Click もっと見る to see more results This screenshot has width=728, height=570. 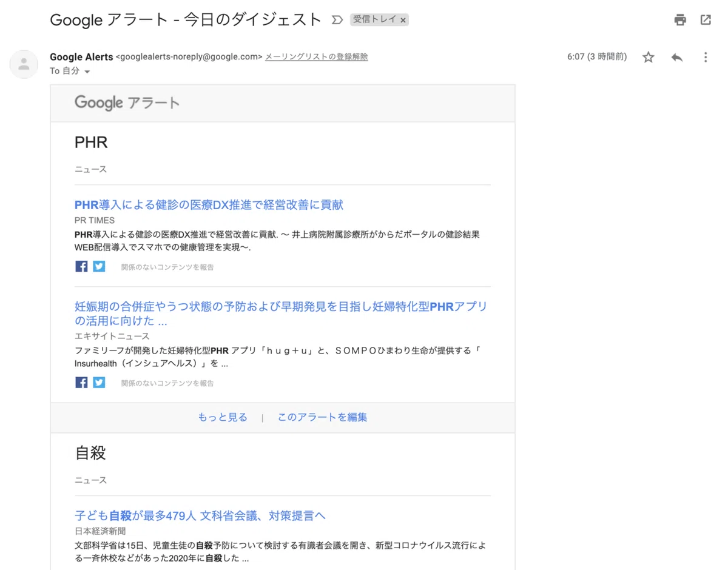point(223,417)
